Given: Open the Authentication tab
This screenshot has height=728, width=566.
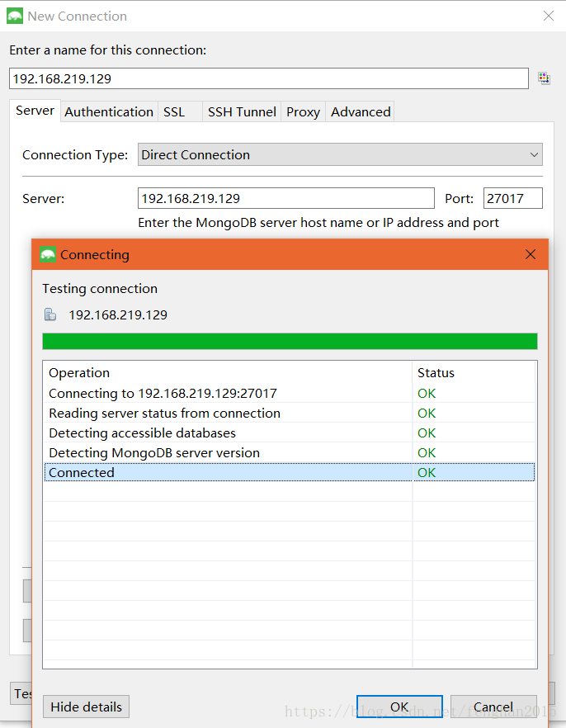Looking at the screenshot, I should [x=109, y=112].
